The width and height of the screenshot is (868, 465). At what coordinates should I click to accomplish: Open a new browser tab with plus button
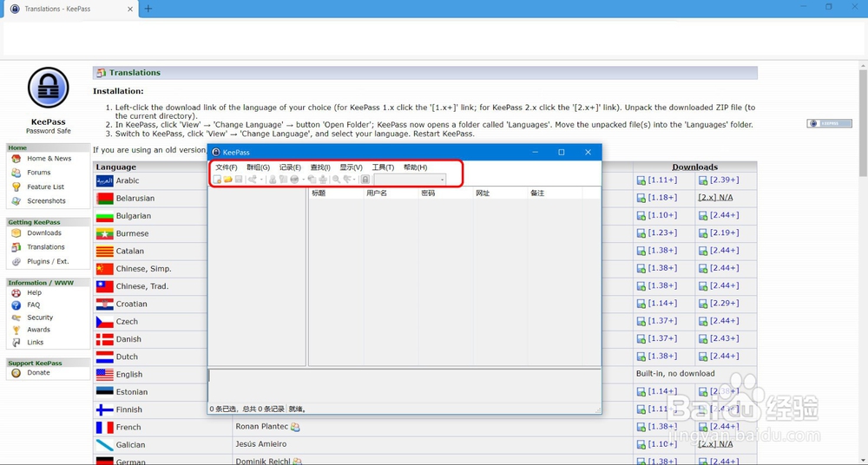(148, 9)
